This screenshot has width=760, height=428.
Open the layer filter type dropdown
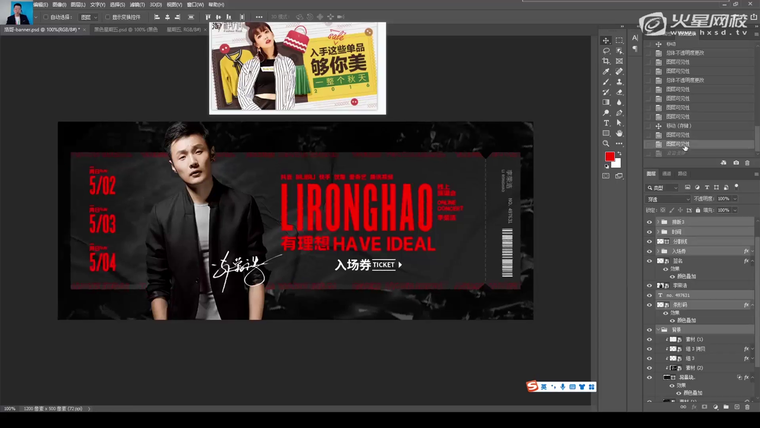665,187
